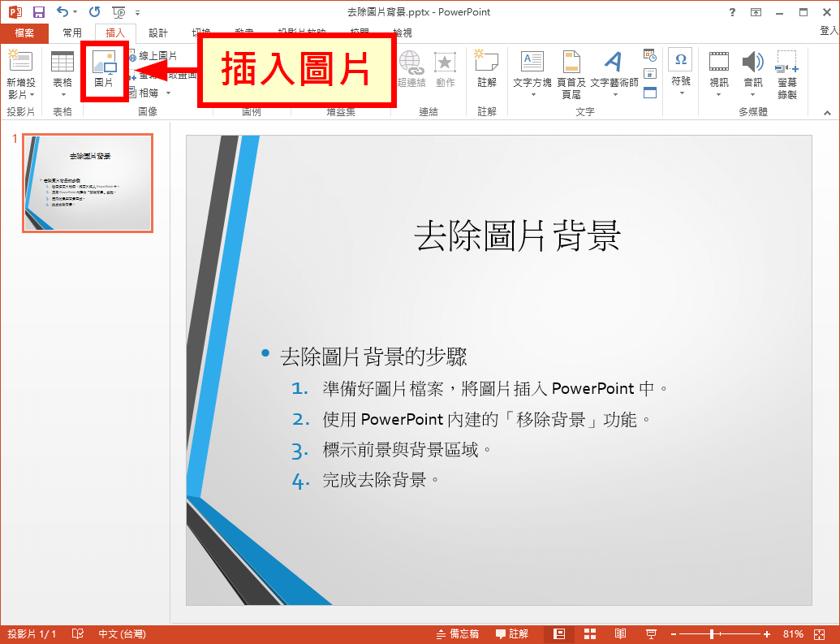Click the slide sorter view icon in status bar
Screen dimensions: 840x644
[590, 634]
